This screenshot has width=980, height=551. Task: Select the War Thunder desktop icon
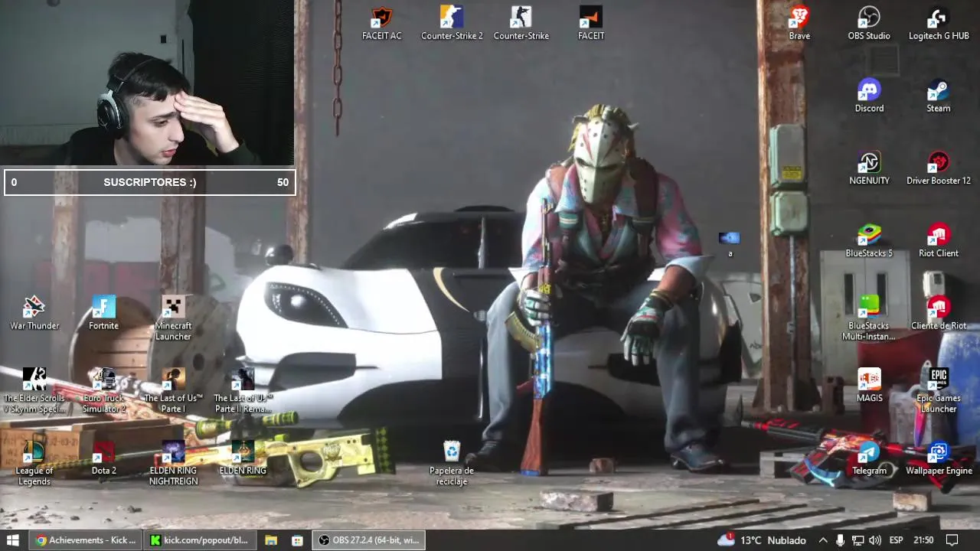click(x=34, y=313)
